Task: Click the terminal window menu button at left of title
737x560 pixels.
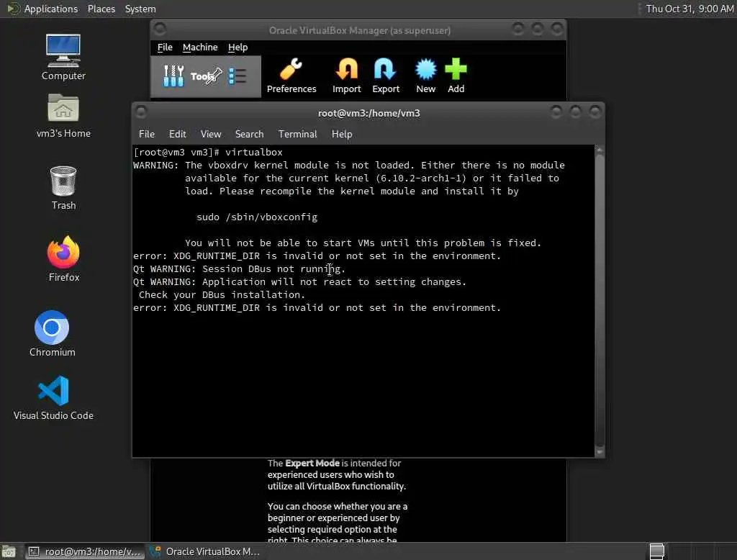Action: click(x=141, y=112)
